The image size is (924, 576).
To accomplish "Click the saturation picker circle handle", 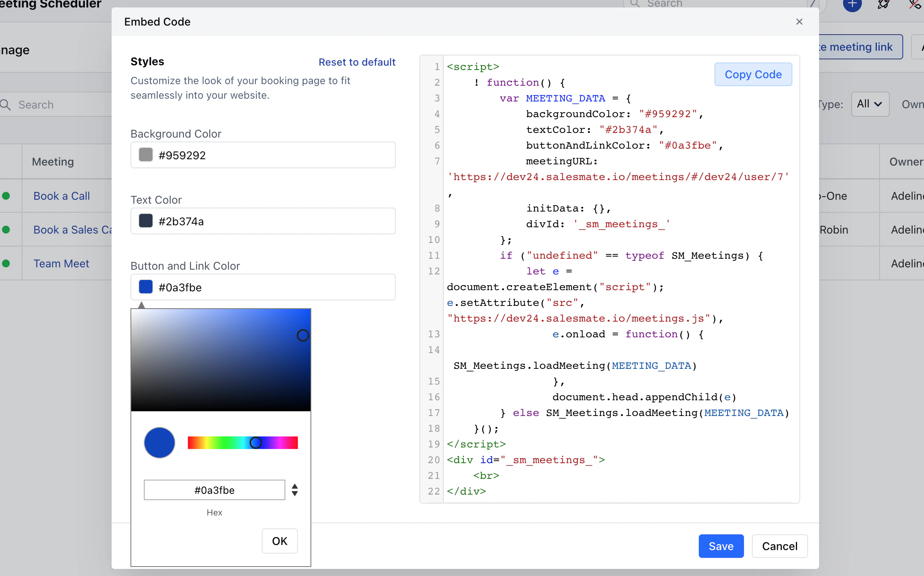I will click(x=303, y=335).
